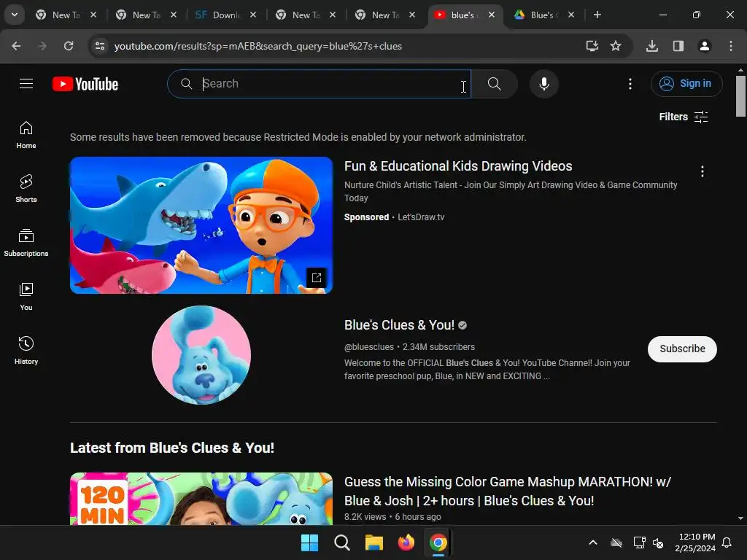Bookmark this page with the star

coord(616,46)
